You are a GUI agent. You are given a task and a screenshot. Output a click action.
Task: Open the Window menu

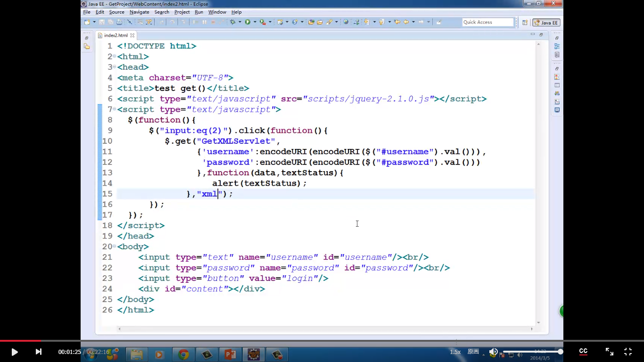point(217,12)
